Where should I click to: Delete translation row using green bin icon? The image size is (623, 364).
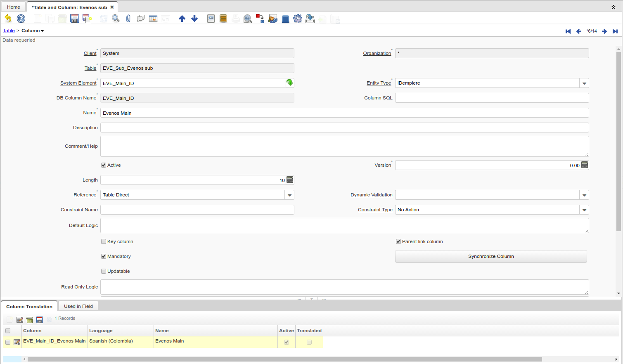(x=30, y=320)
